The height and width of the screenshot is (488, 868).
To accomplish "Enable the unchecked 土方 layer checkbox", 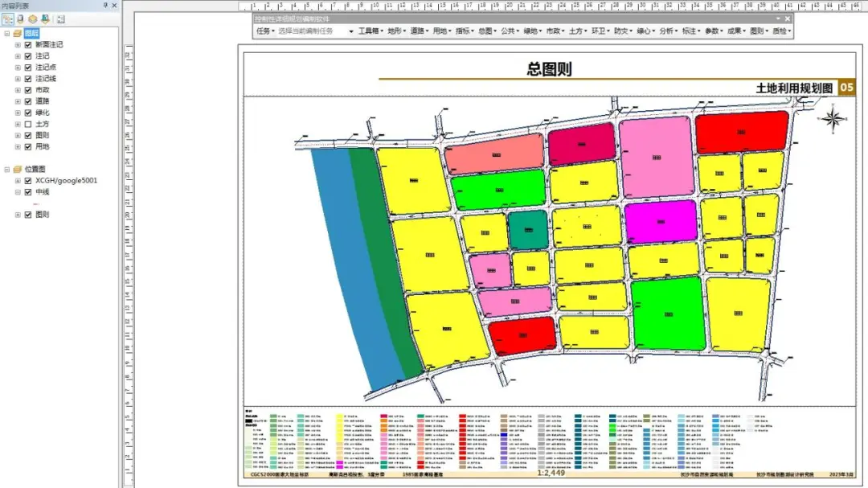I will point(28,124).
